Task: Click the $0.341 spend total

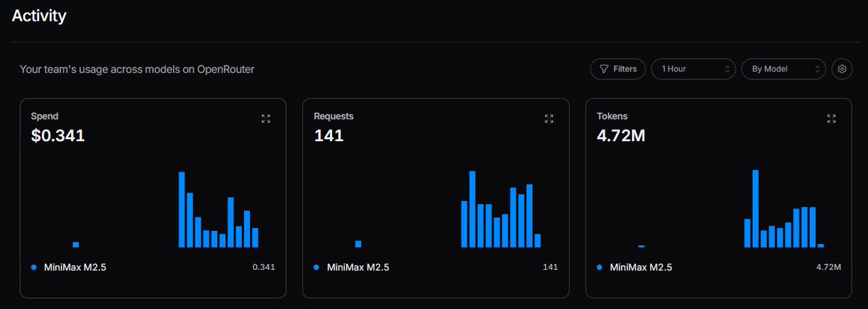Action: pos(58,135)
